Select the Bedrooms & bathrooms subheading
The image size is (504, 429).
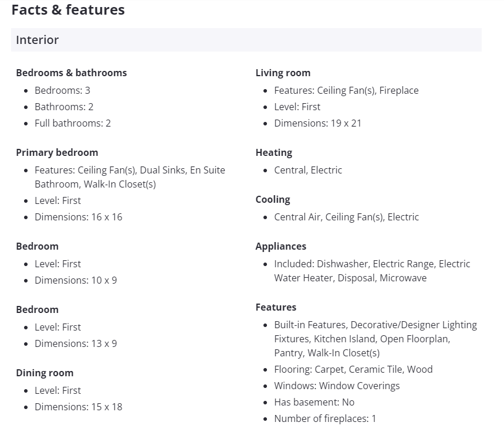71,73
